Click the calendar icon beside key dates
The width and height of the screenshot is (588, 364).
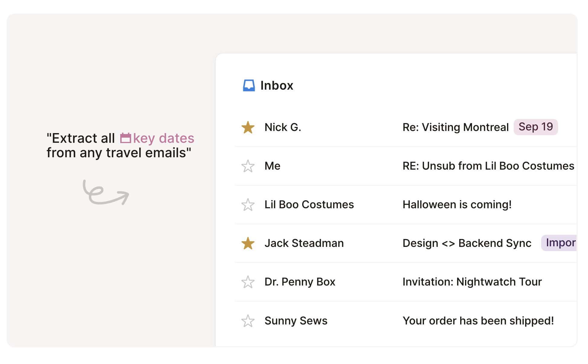[x=125, y=138]
